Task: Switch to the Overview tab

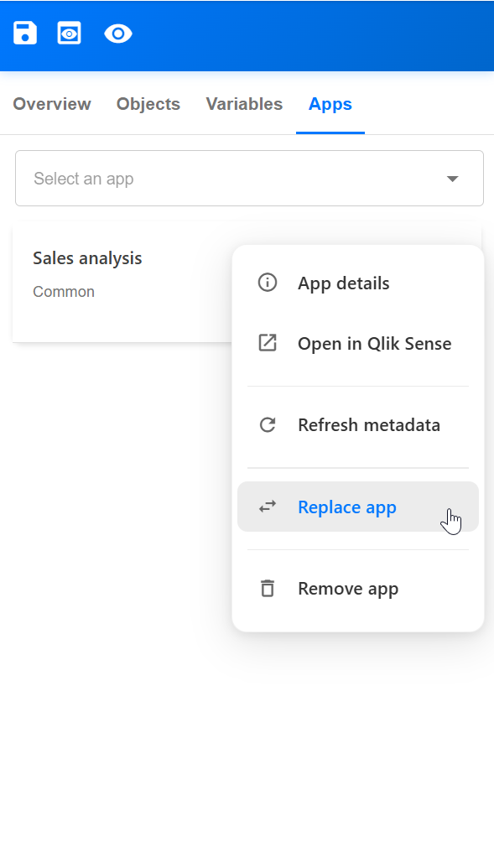Action: click(x=51, y=104)
